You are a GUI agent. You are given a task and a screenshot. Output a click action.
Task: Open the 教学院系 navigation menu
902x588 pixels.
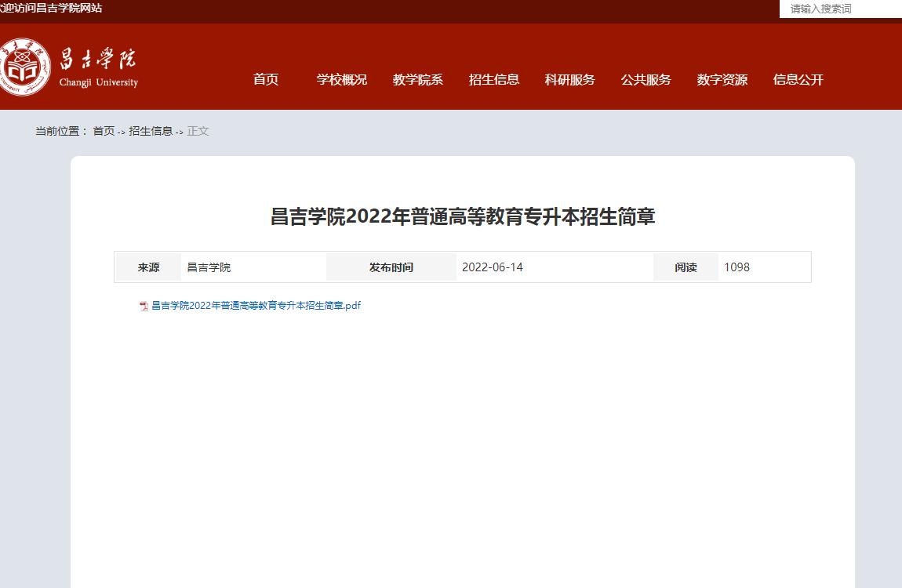[417, 79]
